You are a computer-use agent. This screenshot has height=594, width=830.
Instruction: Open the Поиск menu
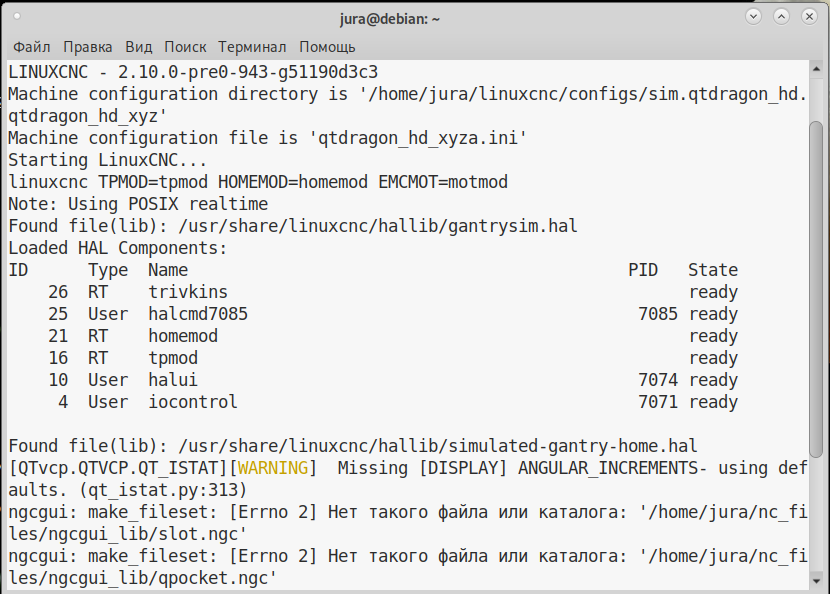[185, 47]
